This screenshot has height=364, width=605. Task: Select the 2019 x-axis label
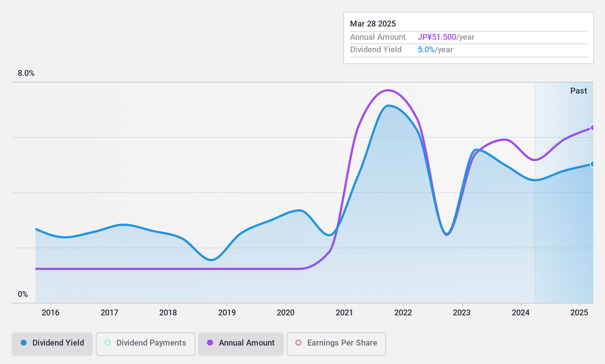pos(227,313)
